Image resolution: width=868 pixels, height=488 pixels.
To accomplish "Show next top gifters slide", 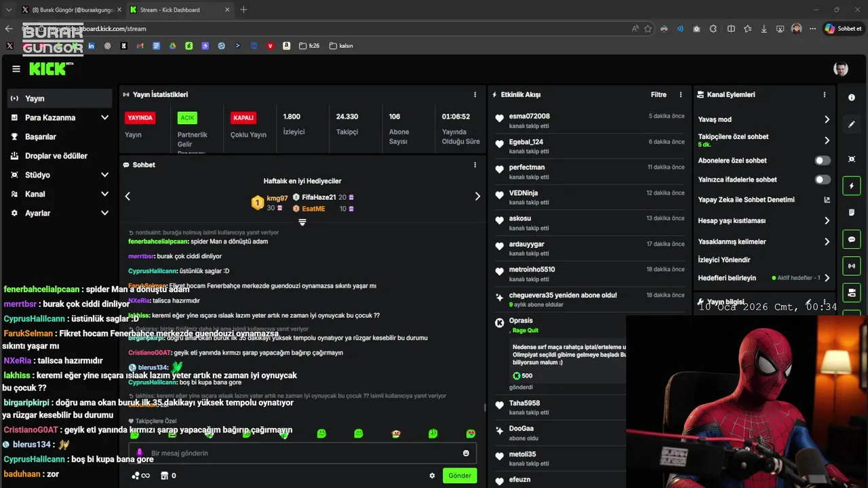I will [477, 197].
